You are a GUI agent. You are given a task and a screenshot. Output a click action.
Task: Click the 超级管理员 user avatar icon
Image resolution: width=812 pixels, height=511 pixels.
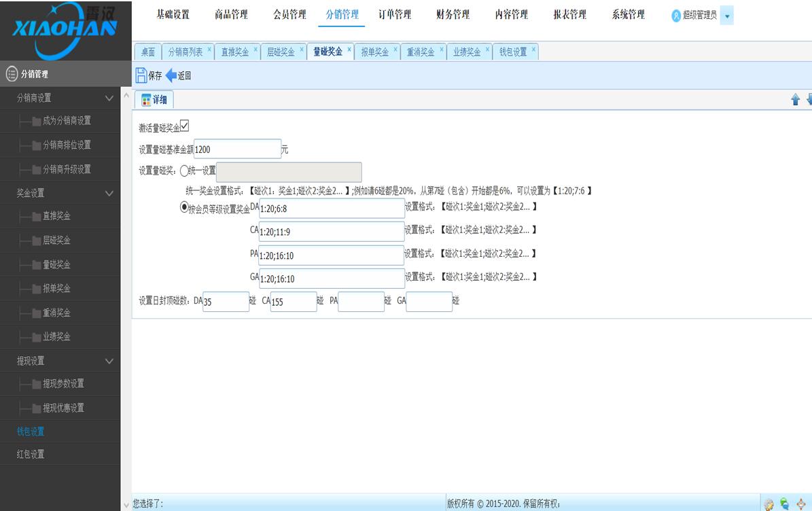pyautogui.click(x=676, y=16)
